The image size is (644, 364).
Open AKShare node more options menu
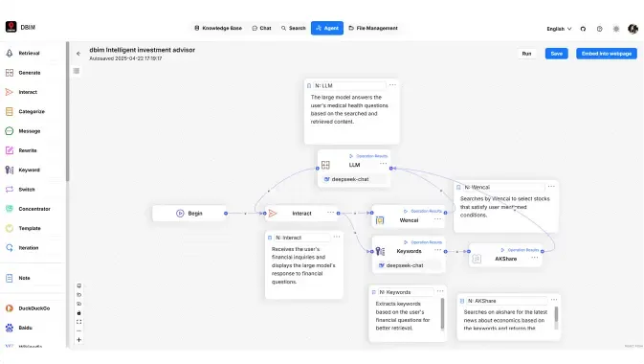(x=534, y=258)
